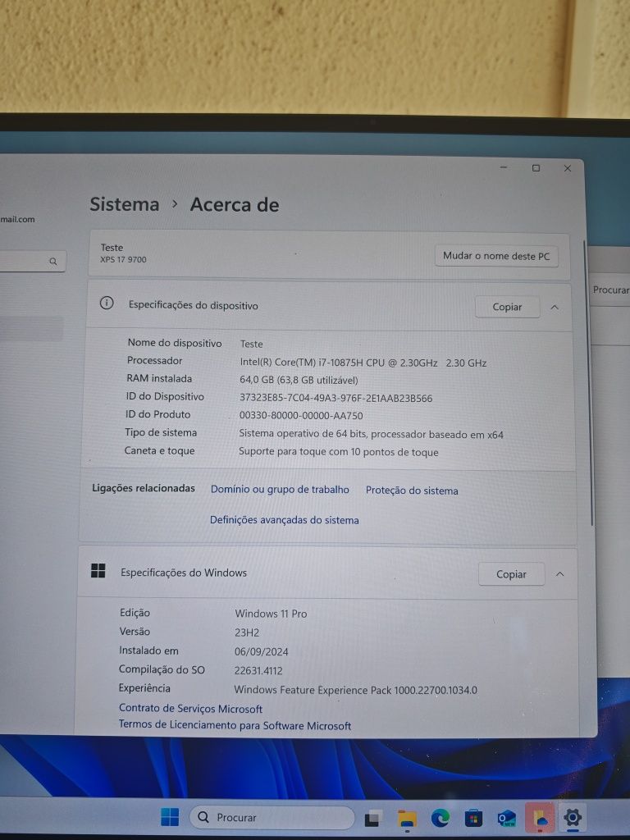The width and height of the screenshot is (630, 840).
Task: Open Contrato de Serviços Microsoft link
Action: click(190, 709)
